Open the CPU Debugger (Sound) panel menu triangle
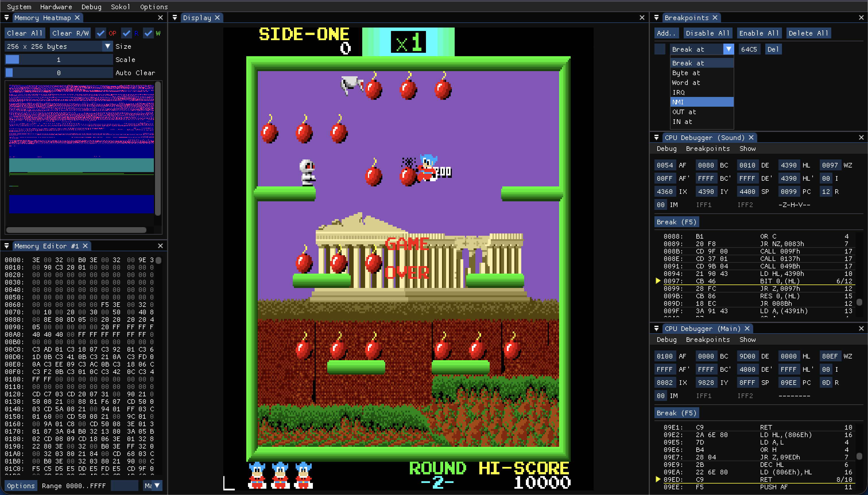This screenshot has height=495, width=868. tap(657, 137)
